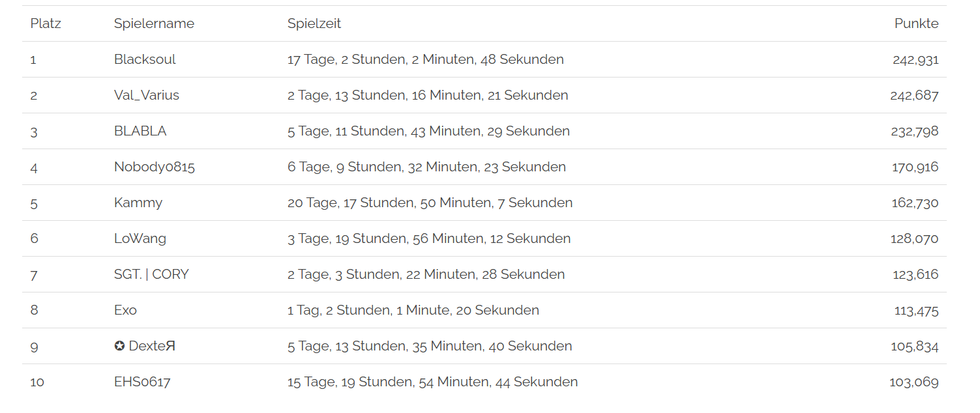The image size is (980, 413).
Task: Click Blacksoul's score 242,931
Action: point(915,60)
